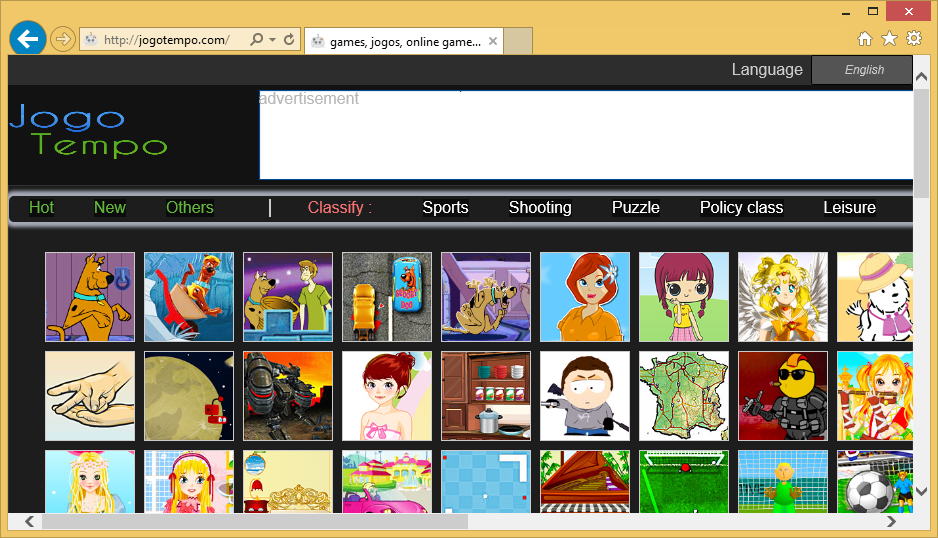Open Scooby-Doo standing at door game
This screenshot has width=938, height=538.
click(x=90, y=297)
